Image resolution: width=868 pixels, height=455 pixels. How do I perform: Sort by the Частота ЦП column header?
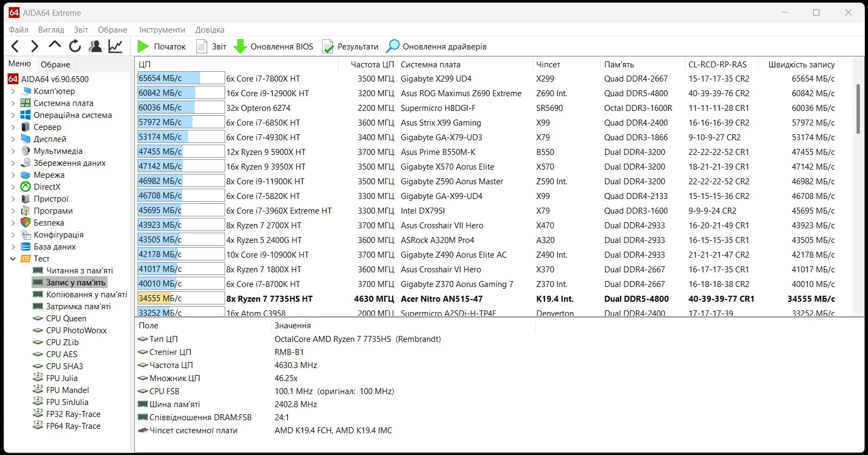(x=367, y=64)
